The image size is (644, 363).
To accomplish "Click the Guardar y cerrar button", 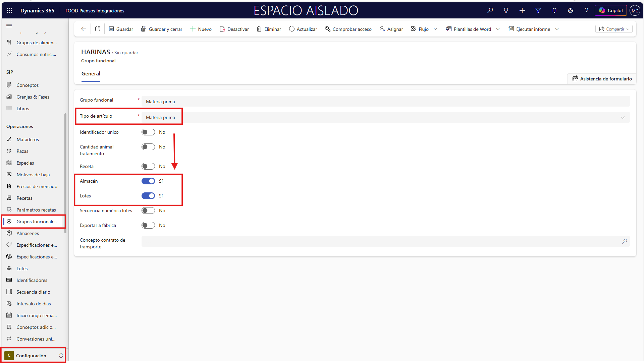I will point(162,29).
